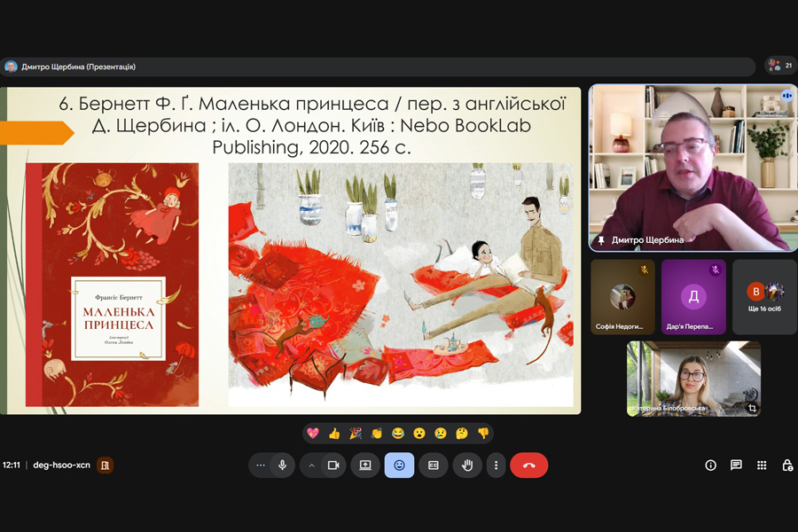The width and height of the screenshot is (798, 532).
Task: Click the Дмитро Щербина (Презентація) label
Action: click(78, 66)
